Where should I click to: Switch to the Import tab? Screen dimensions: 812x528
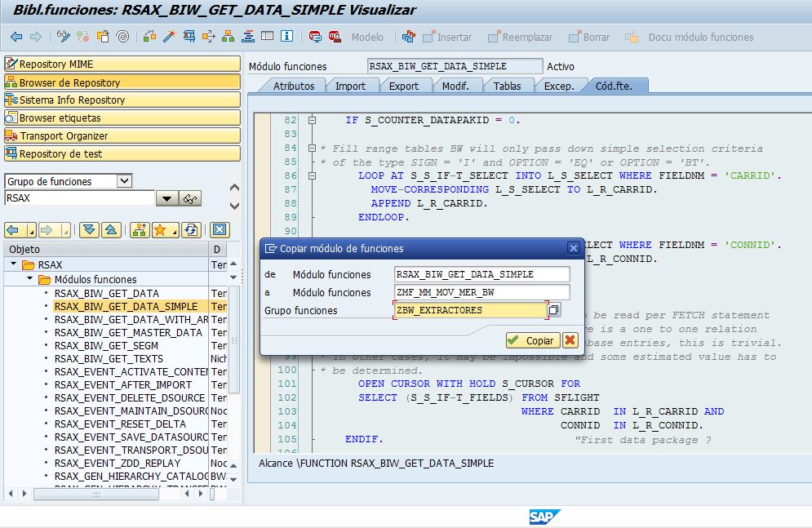350,86
